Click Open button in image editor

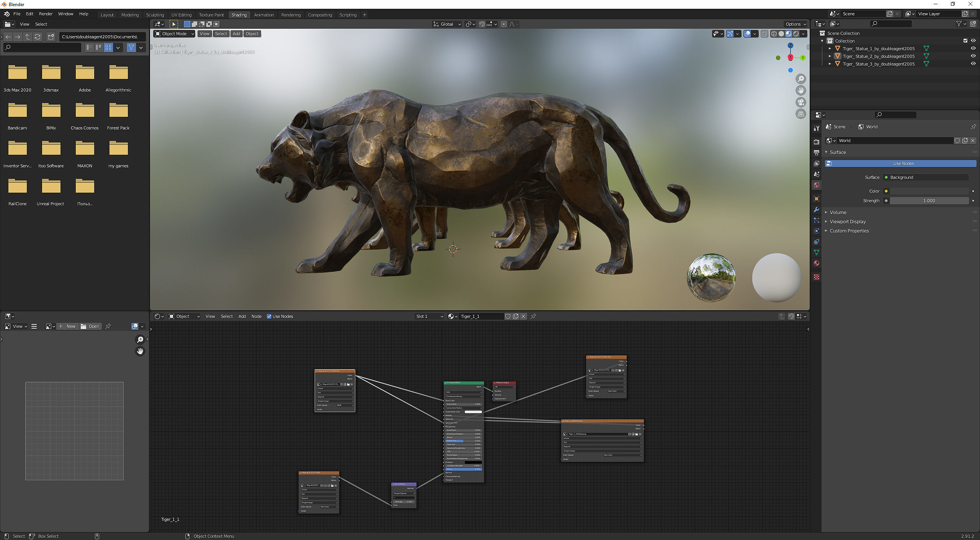pyautogui.click(x=90, y=326)
